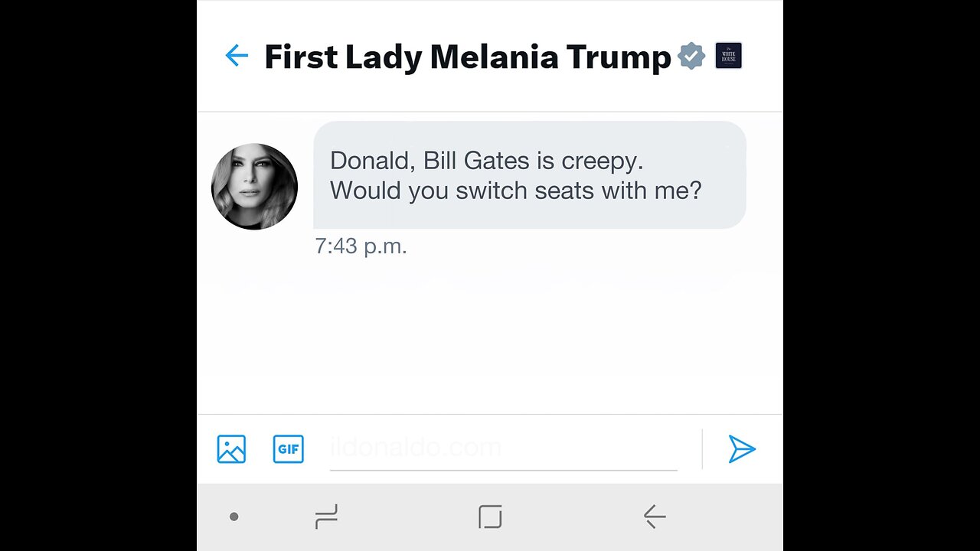Open the sender's circular profile photo

coord(254,187)
